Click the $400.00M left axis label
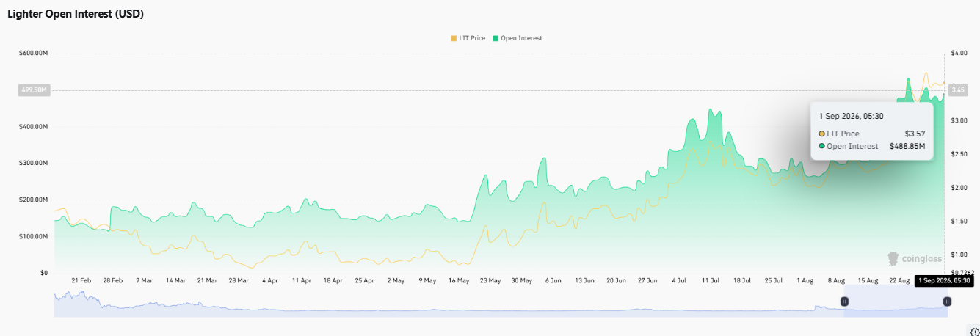Screen dimensions: 980x336 (x=33, y=126)
